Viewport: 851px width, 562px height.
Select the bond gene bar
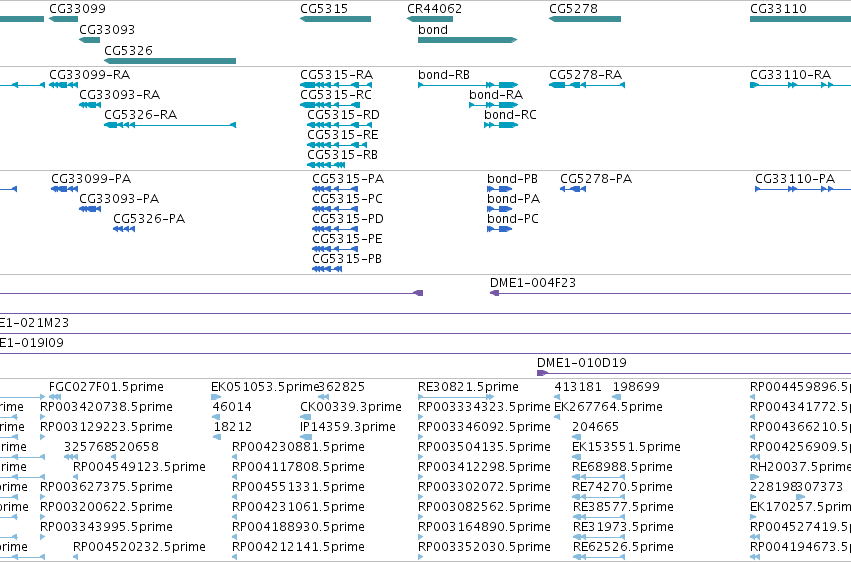pos(467,40)
